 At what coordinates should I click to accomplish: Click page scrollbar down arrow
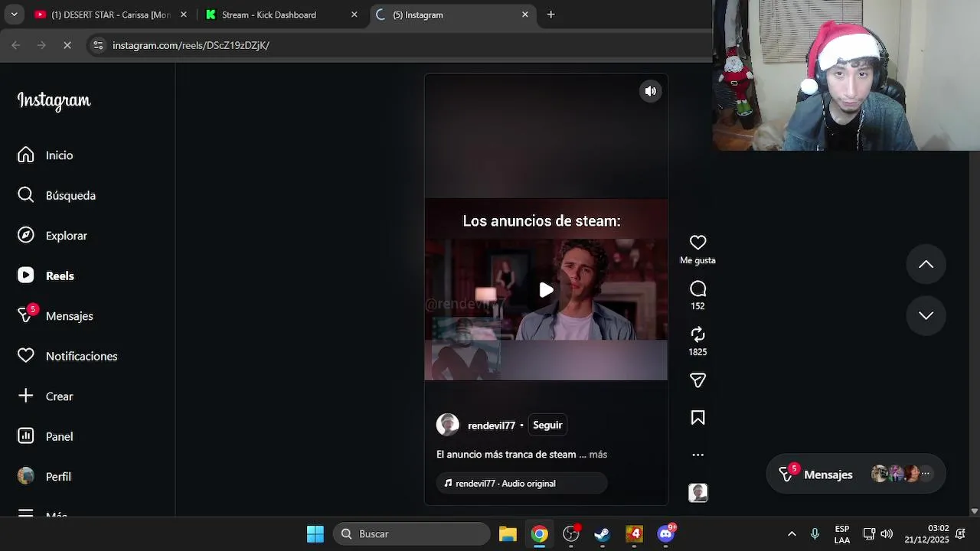pyautogui.click(x=974, y=511)
